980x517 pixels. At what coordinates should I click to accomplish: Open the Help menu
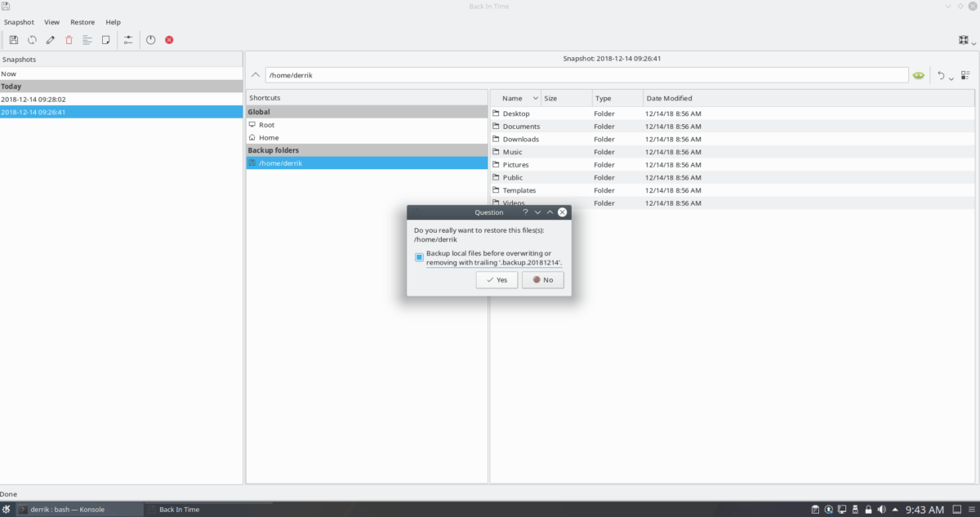[114, 22]
